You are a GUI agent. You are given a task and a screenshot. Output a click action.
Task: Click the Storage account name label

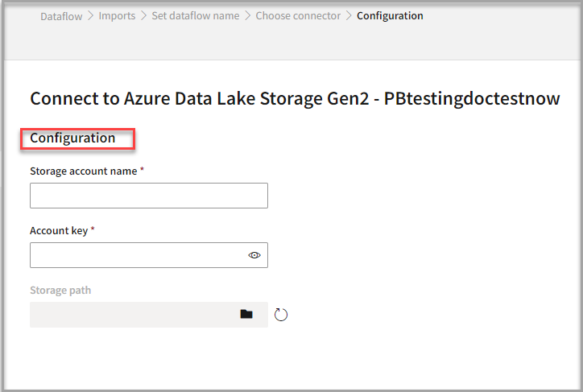(83, 171)
